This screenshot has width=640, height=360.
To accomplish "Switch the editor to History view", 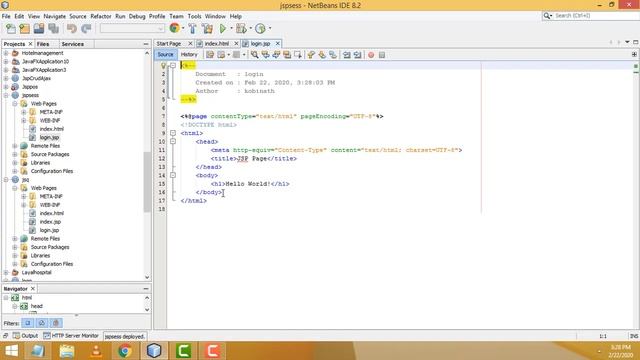I will [x=189, y=55].
